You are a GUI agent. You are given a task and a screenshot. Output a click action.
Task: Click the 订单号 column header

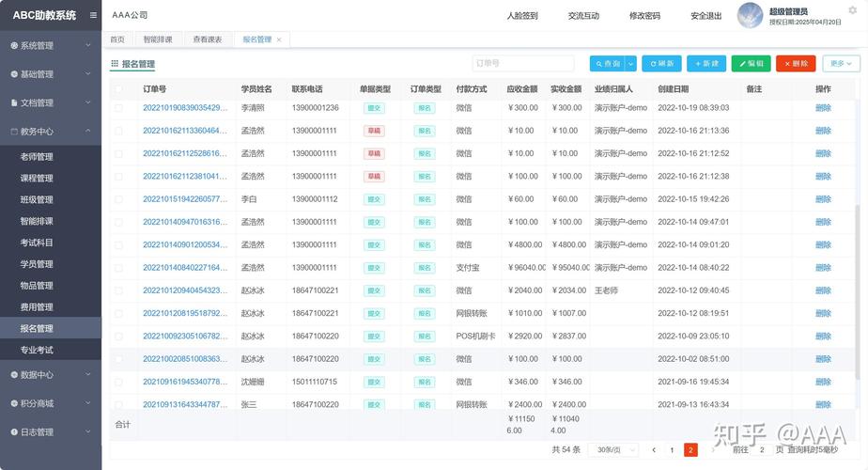[x=154, y=89]
